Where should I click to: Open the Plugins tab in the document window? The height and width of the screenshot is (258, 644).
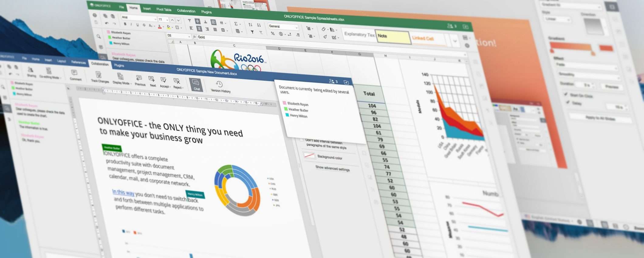pyautogui.click(x=119, y=65)
